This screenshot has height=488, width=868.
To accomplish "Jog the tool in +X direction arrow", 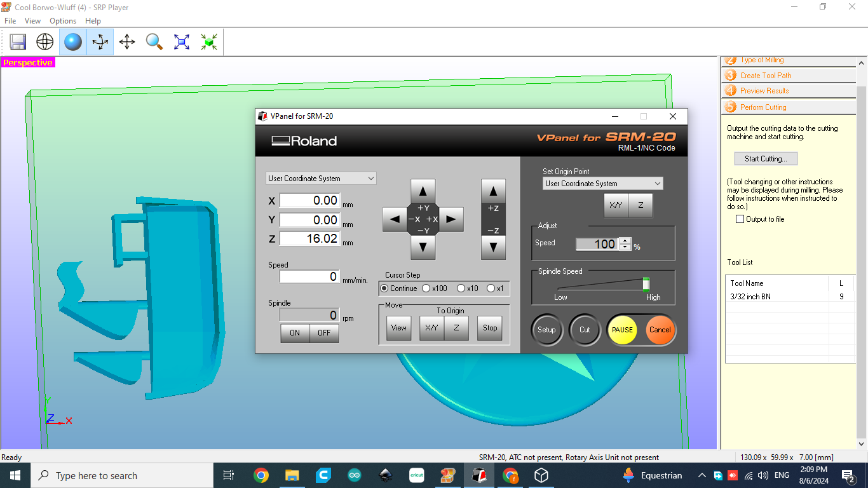I will pyautogui.click(x=451, y=219).
